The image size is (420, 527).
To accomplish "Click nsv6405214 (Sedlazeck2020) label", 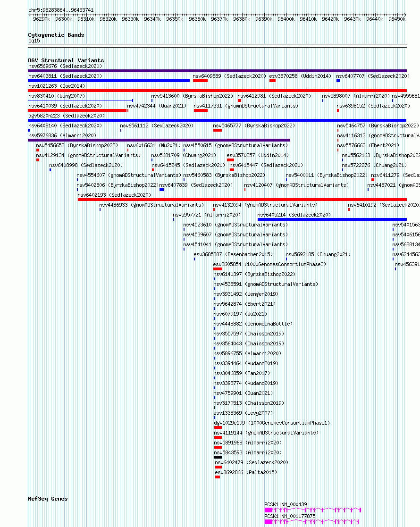I will (x=294, y=215).
